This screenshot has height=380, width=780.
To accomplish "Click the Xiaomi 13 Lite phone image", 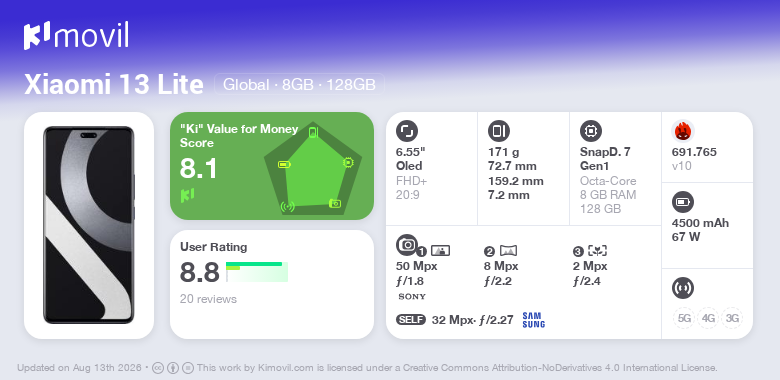I will point(89,225).
